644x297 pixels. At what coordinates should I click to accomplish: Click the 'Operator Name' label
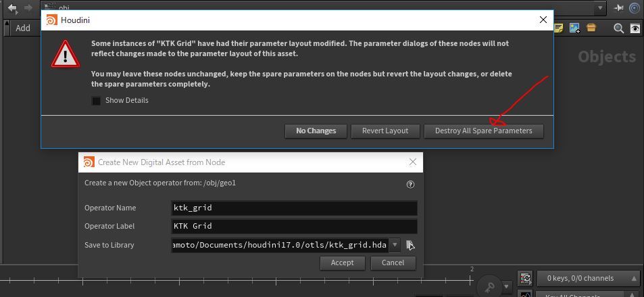[x=110, y=208]
